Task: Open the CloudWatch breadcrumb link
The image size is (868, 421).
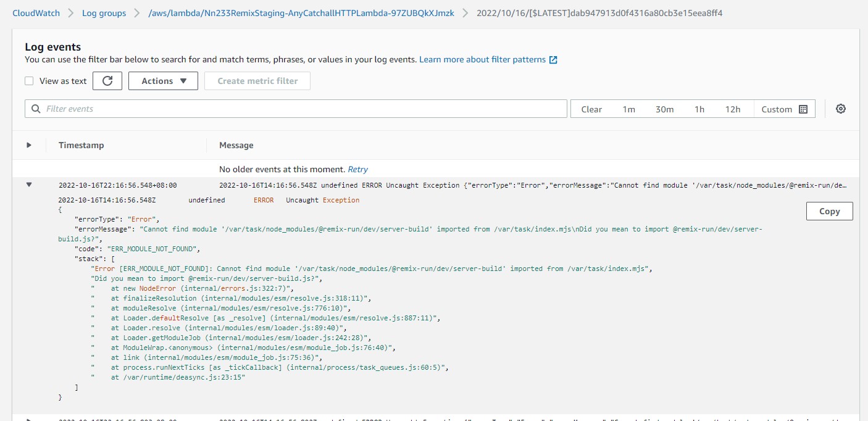Action: coord(36,12)
